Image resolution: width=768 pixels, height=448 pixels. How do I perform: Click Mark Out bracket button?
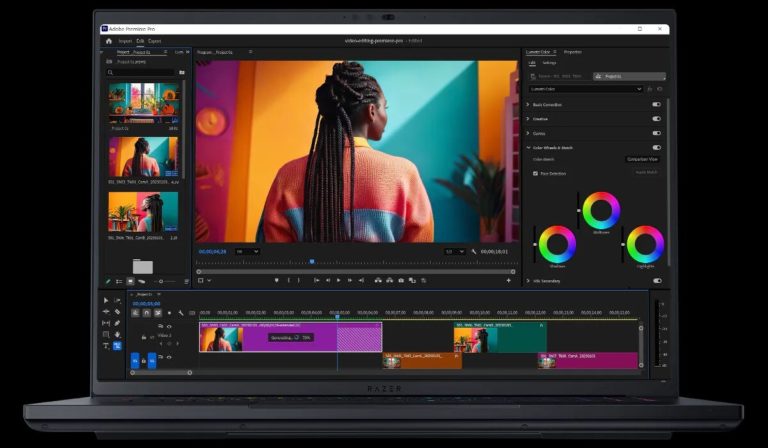299,281
